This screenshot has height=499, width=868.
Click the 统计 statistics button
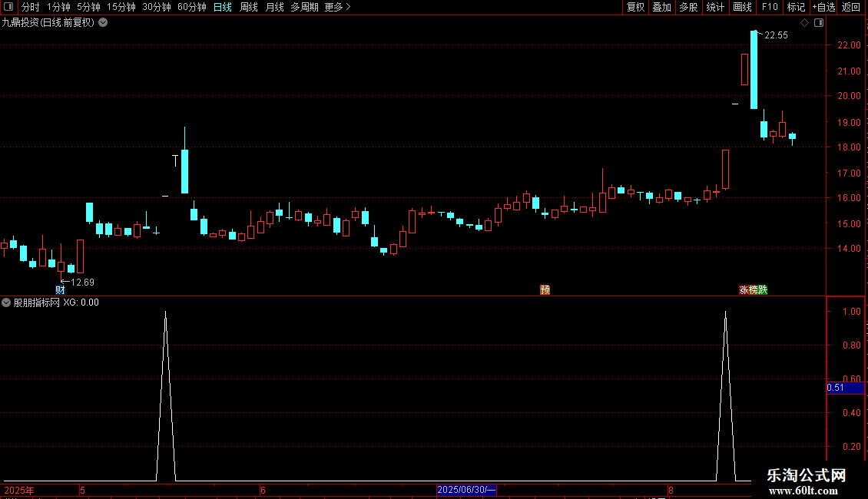tap(715, 7)
